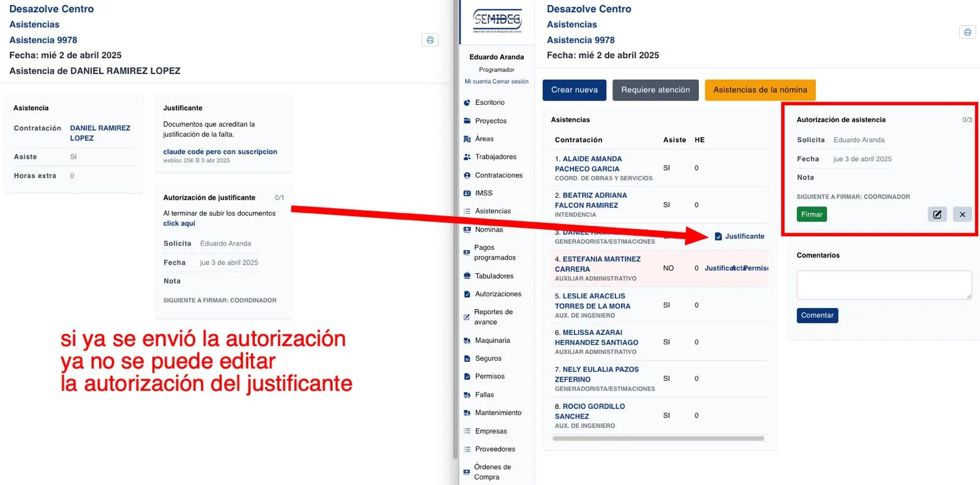Cancel authorization with the X icon
This screenshot has height=485, width=980.
pyautogui.click(x=962, y=214)
